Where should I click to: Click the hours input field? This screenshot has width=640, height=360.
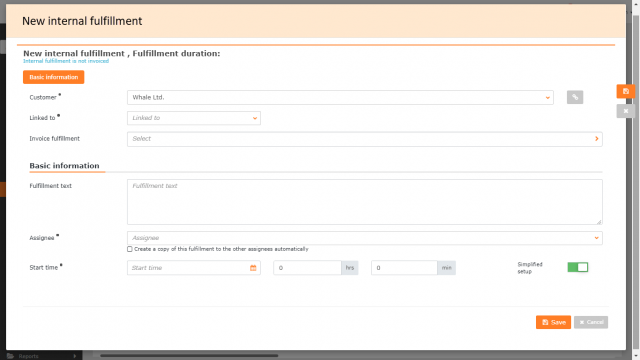tap(307, 268)
